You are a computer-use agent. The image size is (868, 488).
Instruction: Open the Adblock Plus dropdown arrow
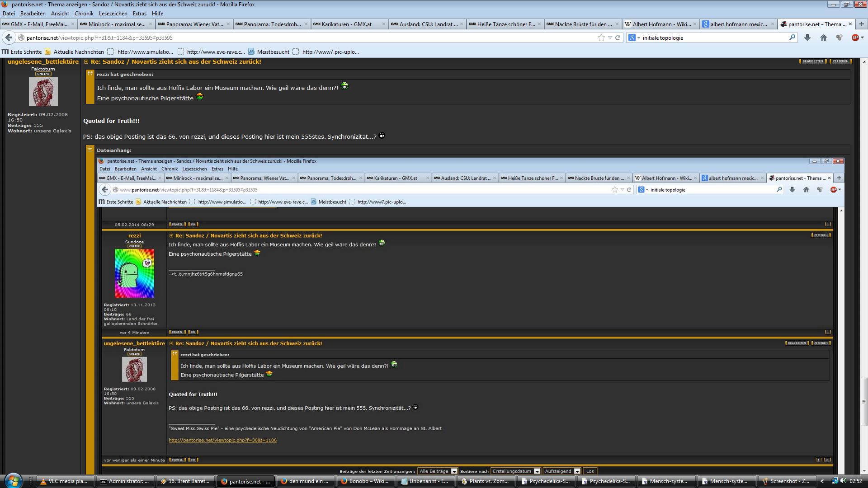pyautogui.click(x=862, y=38)
